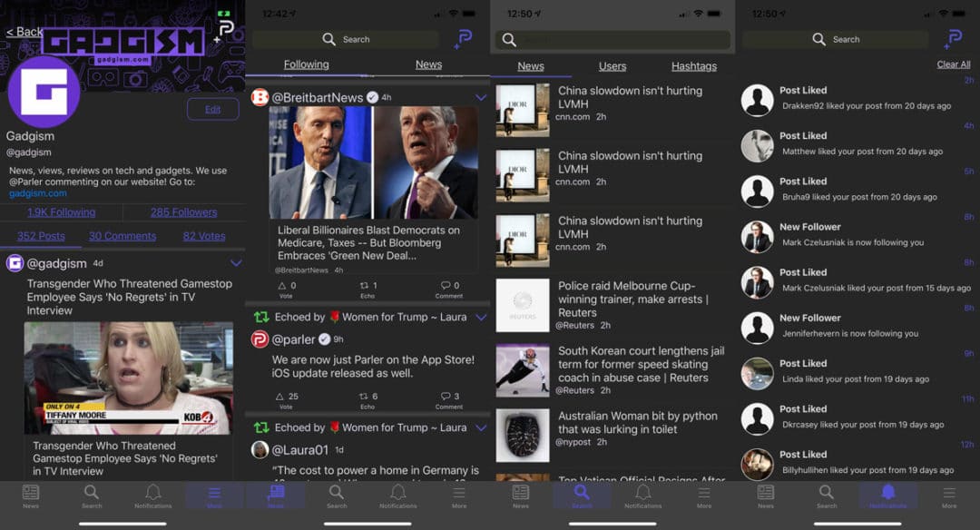
Task: Clear all notifications with Clear All
Action: point(954,64)
